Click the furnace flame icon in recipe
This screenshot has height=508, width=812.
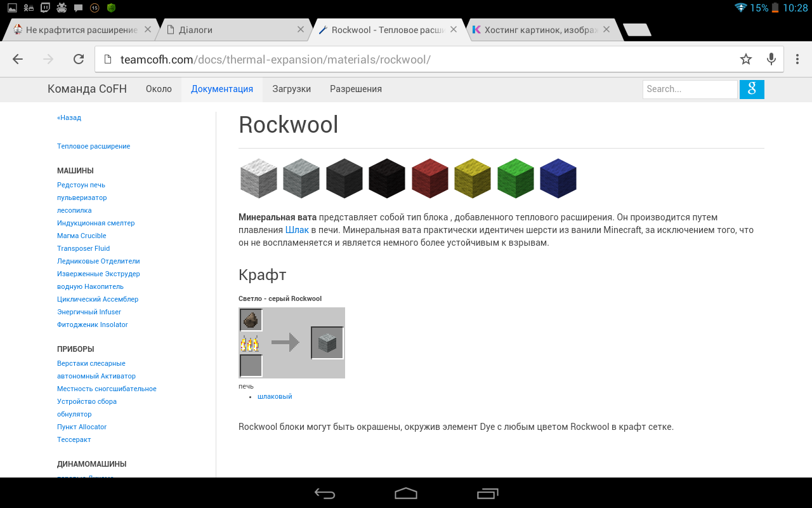point(249,344)
